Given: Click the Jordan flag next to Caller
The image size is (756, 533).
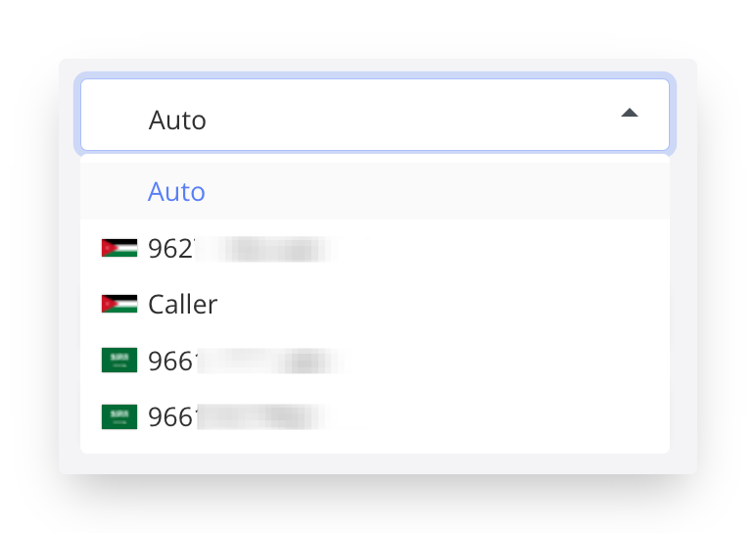Looking at the screenshot, I should point(119,304).
